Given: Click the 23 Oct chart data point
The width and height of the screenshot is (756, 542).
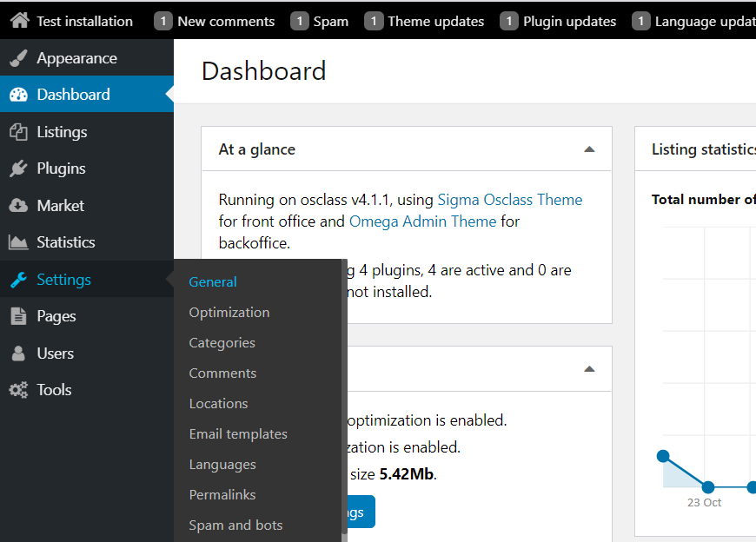Looking at the screenshot, I should (708, 487).
